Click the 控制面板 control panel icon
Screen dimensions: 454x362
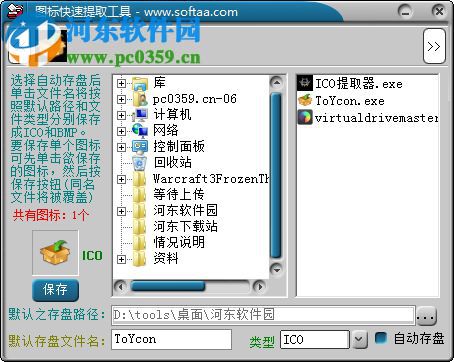tap(140, 147)
